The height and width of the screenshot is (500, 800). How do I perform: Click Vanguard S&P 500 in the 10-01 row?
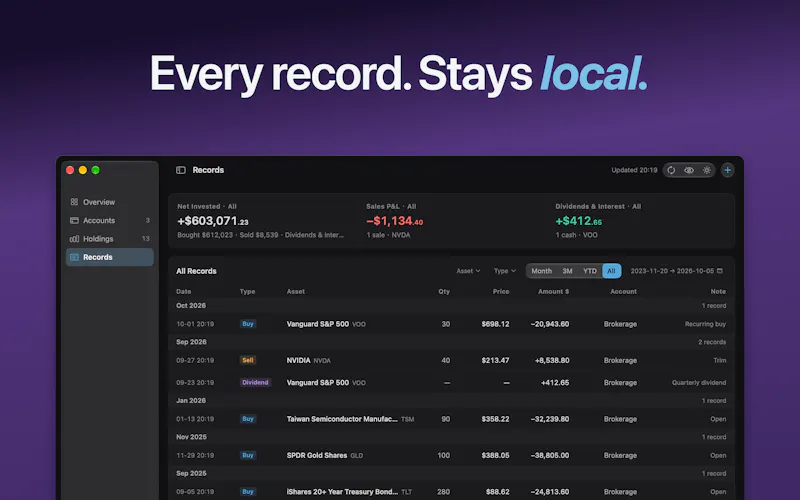(x=318, y=324)
